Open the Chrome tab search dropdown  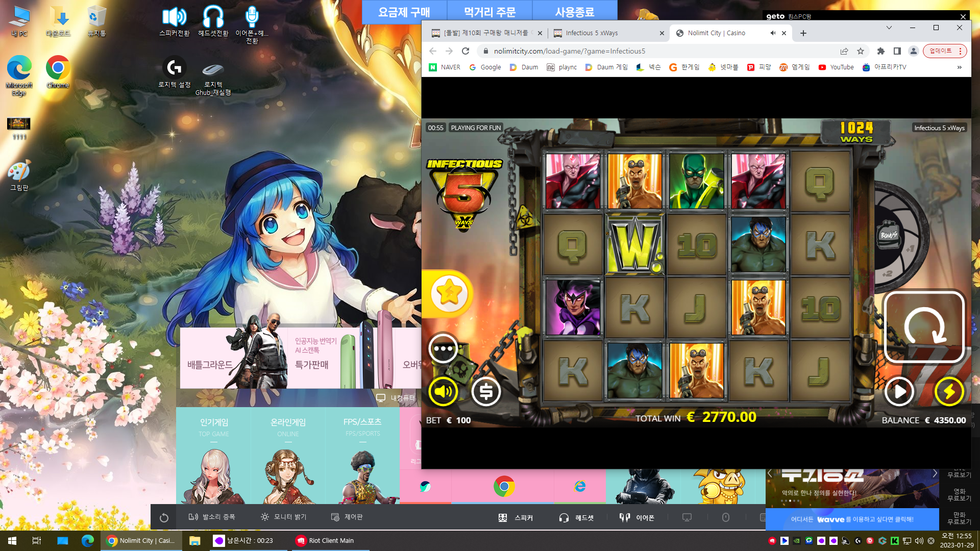tap(889, 28)
